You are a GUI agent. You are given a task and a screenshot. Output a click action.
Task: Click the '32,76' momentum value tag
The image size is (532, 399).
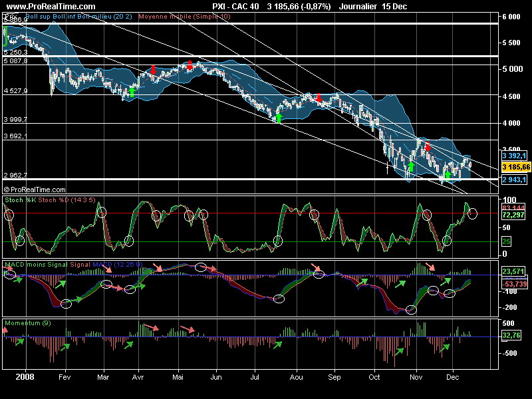(511, 336)
